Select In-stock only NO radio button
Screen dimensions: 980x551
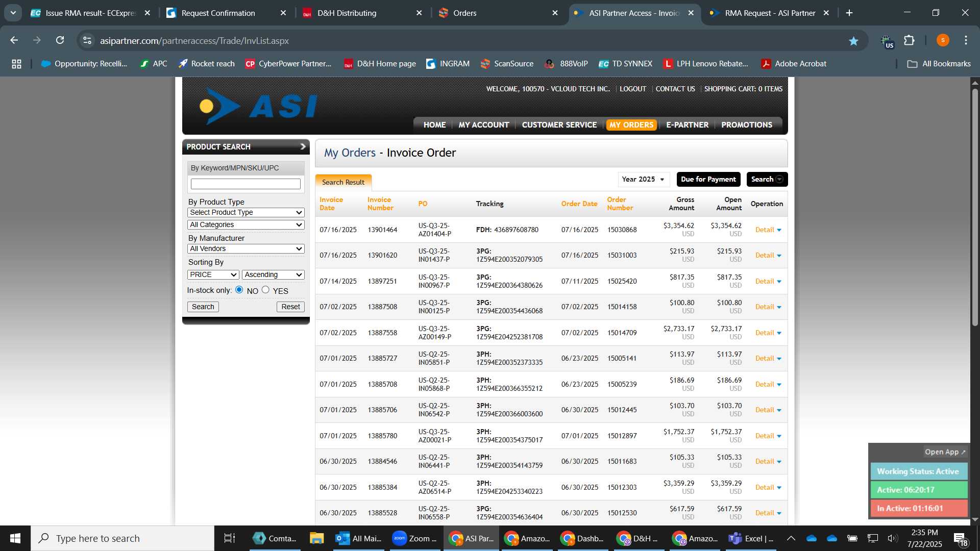pos(239,290)
